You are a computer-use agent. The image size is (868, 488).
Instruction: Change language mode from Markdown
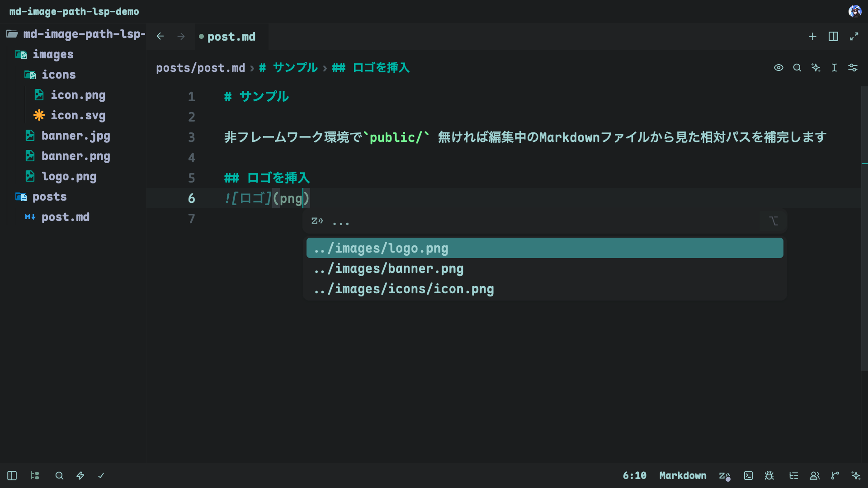click(x=683, y=475)
